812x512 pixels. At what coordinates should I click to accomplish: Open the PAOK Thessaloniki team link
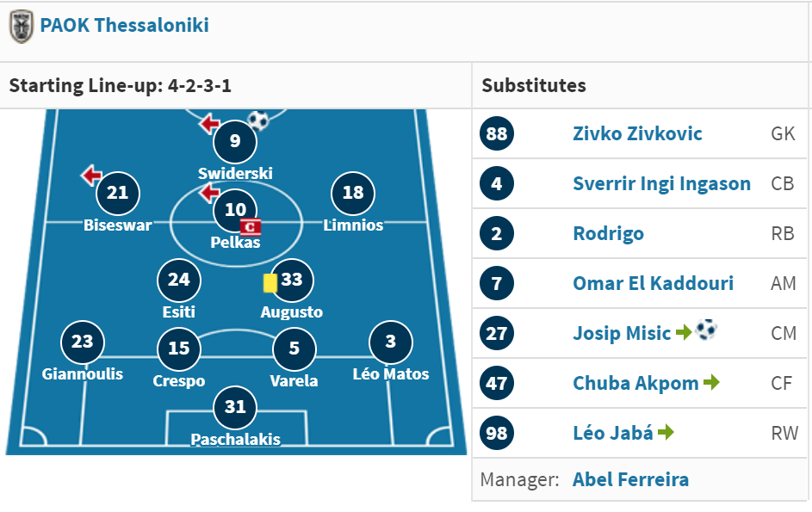pos(124,25)
